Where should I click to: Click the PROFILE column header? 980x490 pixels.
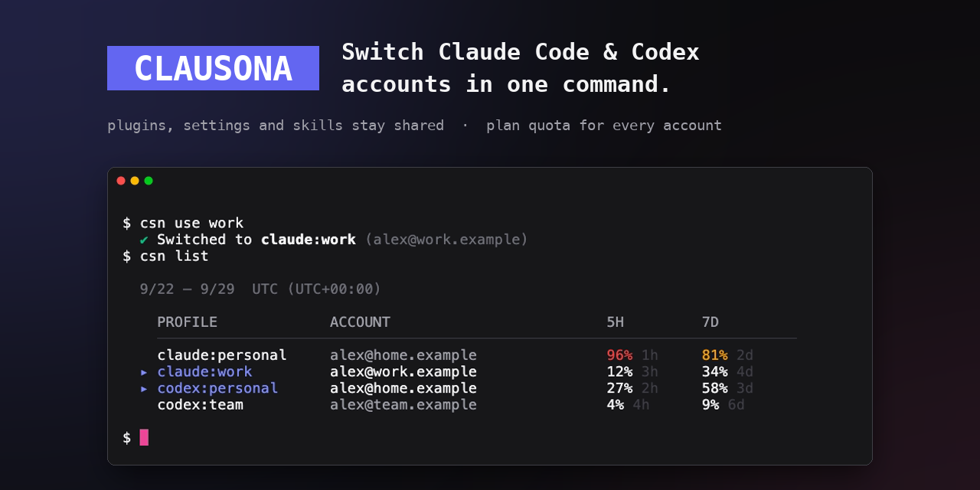point(188,322)
